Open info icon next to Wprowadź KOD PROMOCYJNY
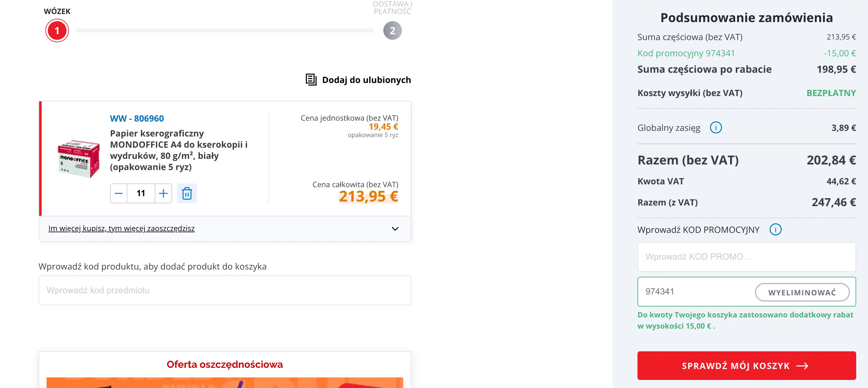 [775, 229]
